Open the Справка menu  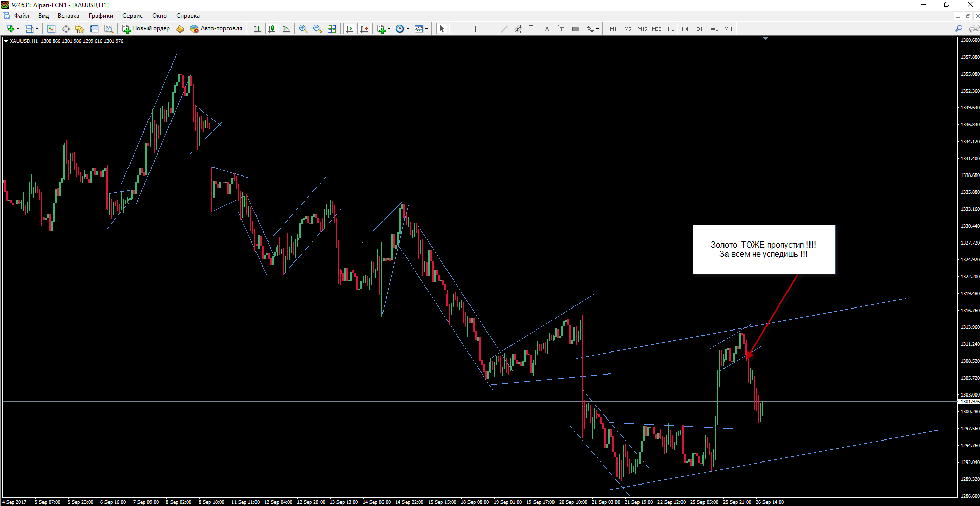[x=188, y=16]
